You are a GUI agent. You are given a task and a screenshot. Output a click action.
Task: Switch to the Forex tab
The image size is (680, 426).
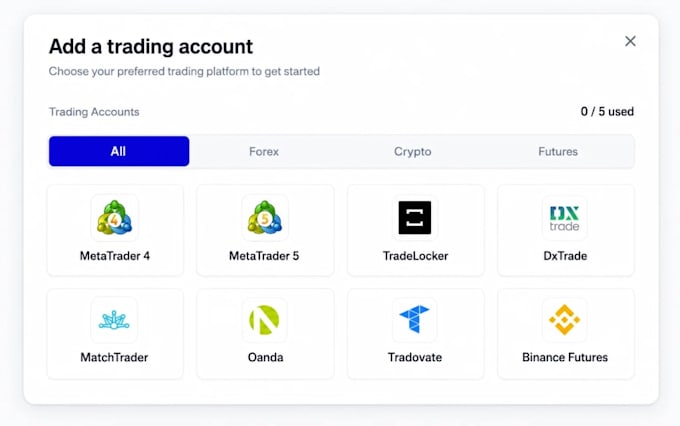(264, 151)
